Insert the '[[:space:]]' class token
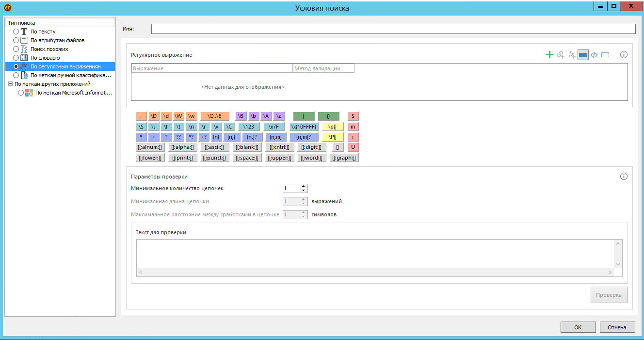Screen dimensions: 644x340 [x=247, y=158]
